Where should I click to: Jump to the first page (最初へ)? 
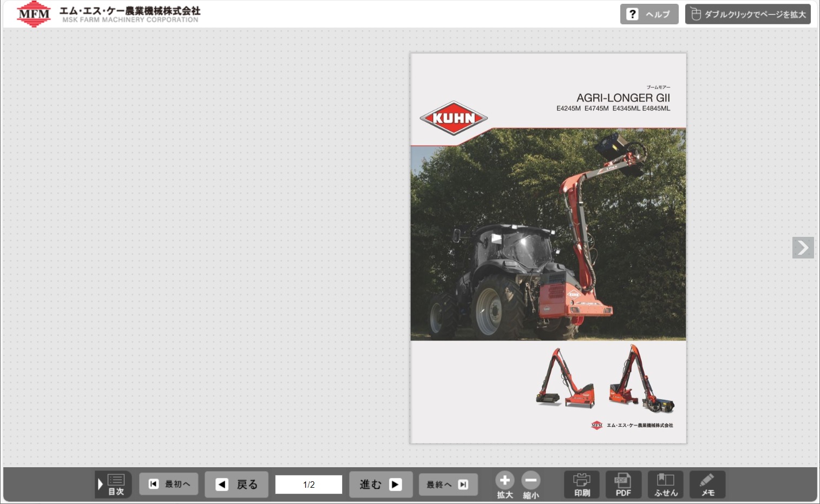click(169, 484)
